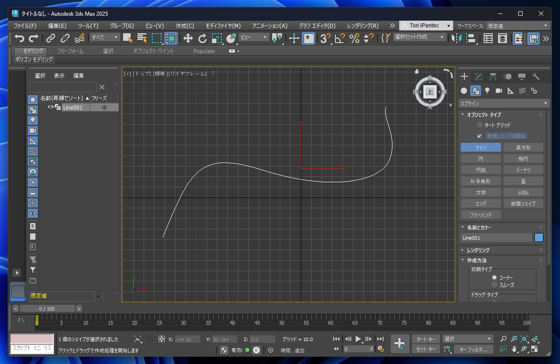Image resolution: width=560 pixels, height=364 pixels.
Task: Open the workspace selector dropdown
Action: pos(517,26)
